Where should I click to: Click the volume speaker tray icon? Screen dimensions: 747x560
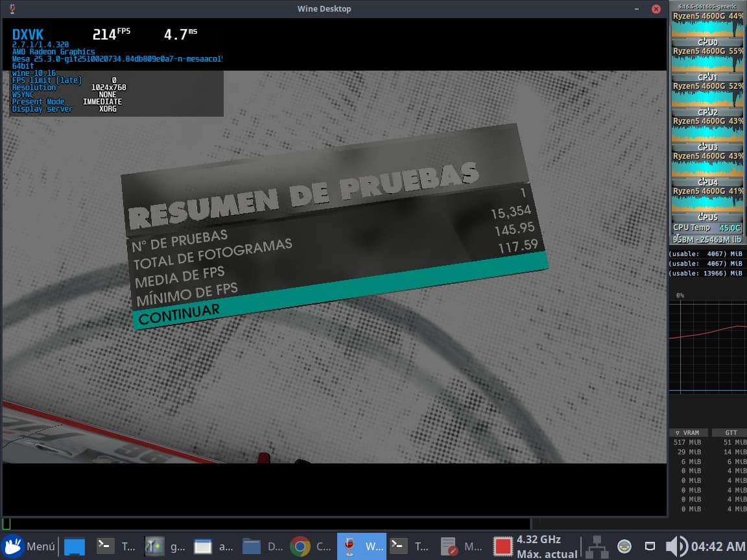676,546
